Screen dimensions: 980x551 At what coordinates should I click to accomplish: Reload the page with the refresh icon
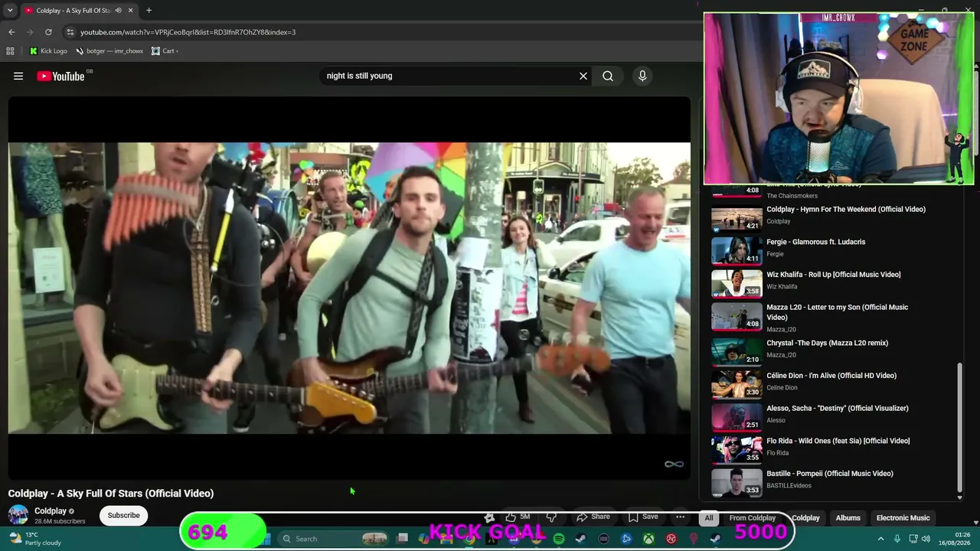(x=48, y=32)
